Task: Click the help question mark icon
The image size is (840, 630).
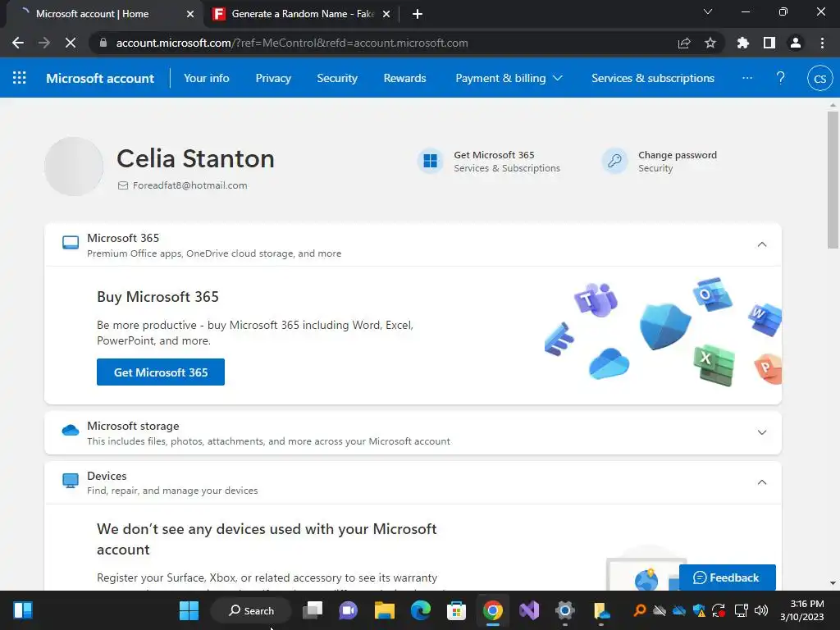Action: (781, 78)
